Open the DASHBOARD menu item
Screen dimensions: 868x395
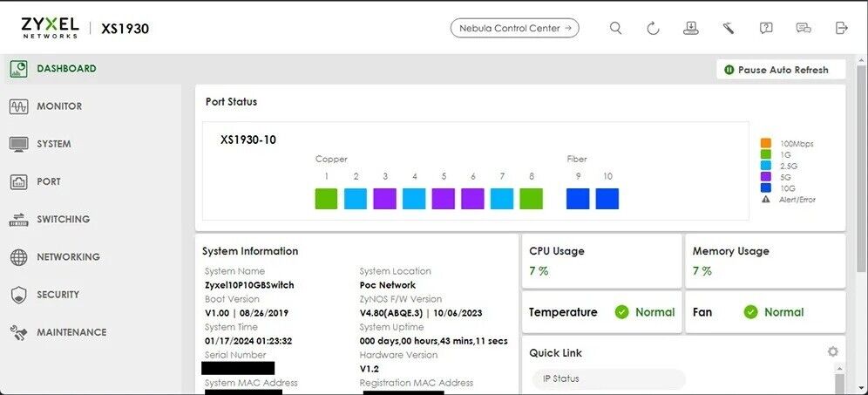click(x=66, y=69)
